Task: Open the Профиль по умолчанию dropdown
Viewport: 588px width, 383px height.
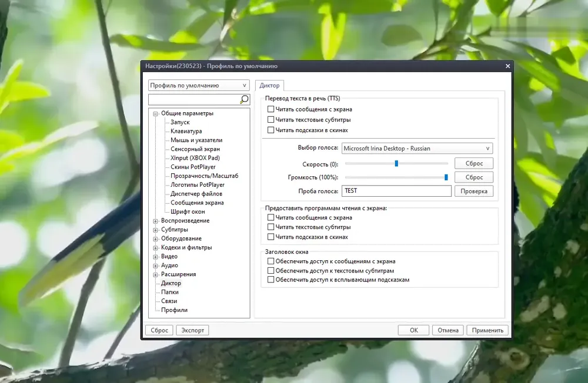Action: point(199,85)
